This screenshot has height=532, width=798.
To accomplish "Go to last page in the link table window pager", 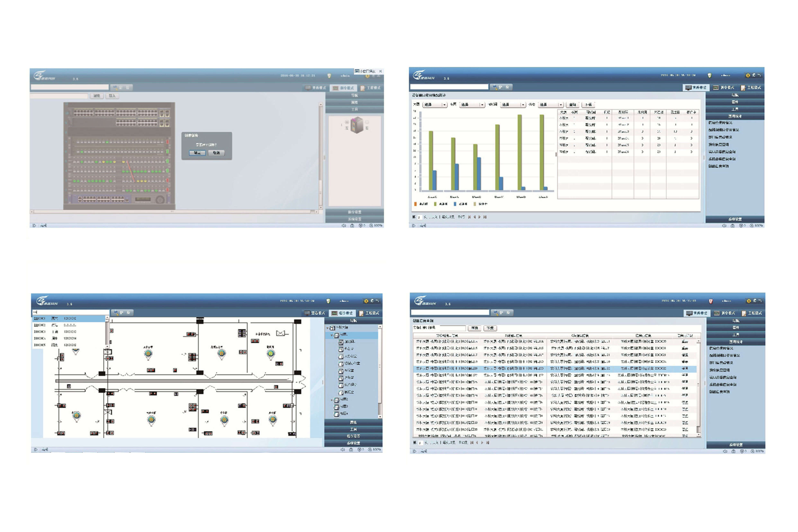I will (488, 443).
